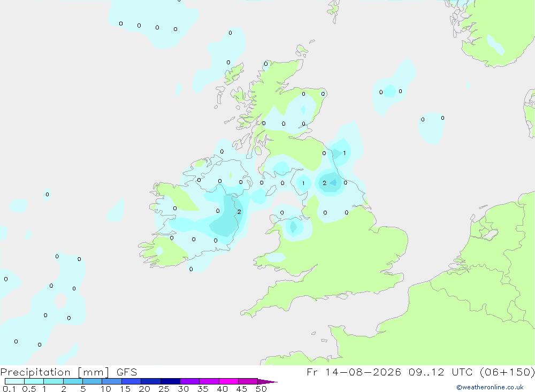This screenshot has height=392, width=535.
Task: Click the '50' legend scale label
Action: (x=261, y=389)
